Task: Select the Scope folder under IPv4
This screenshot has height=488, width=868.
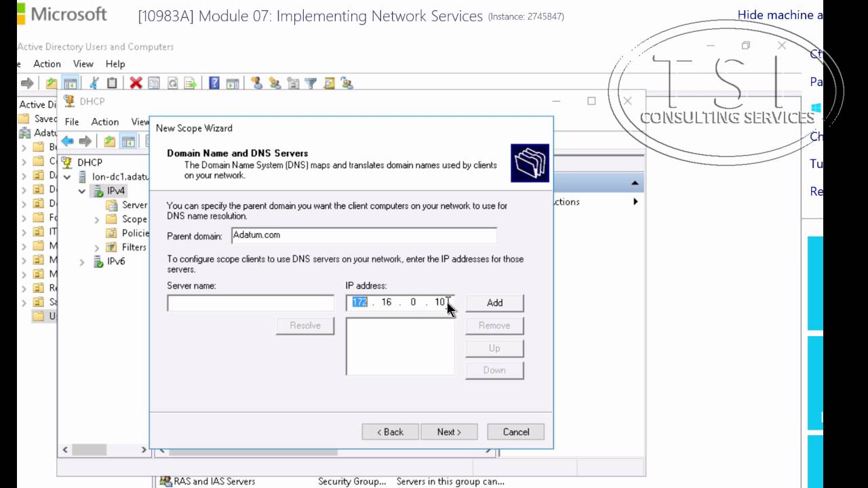Action: click(134, 219)
